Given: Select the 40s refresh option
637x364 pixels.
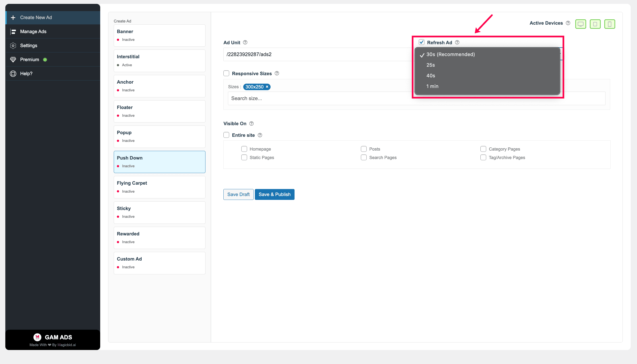Looking at the screenshot, I should [487, 76].
